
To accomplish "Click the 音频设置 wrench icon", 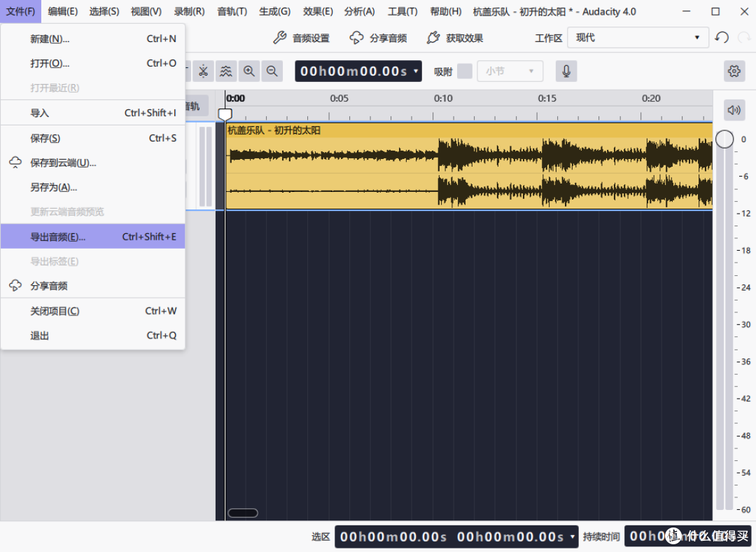I will [279, 38].
